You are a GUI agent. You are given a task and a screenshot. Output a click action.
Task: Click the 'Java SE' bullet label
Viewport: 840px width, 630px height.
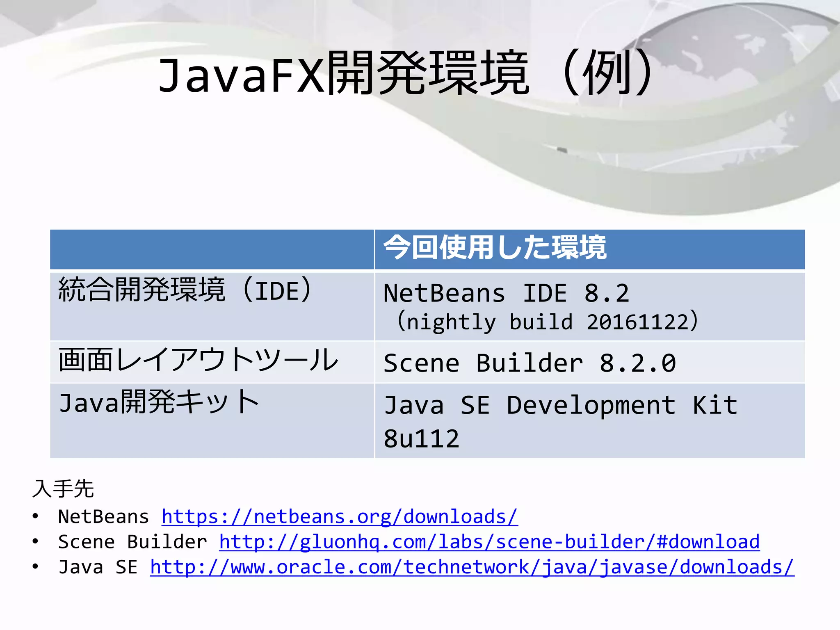click(98, 567)
